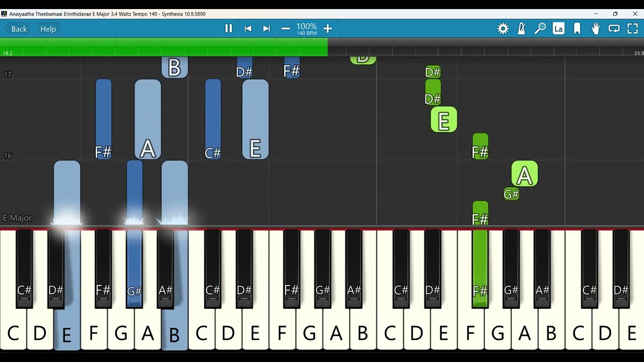Open hand selection options
Image resolution: width=644 pixels, height=362 pixels.
tap(596, 29)
